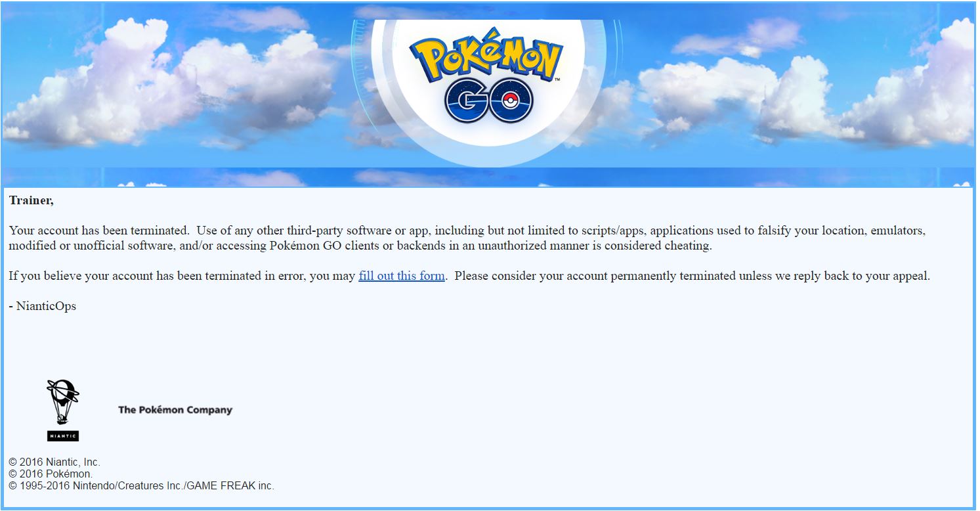The image size is (980, 511).
Task: Click "Please consider your account permanently terminated" text
Action: click(x=595, y=276)
